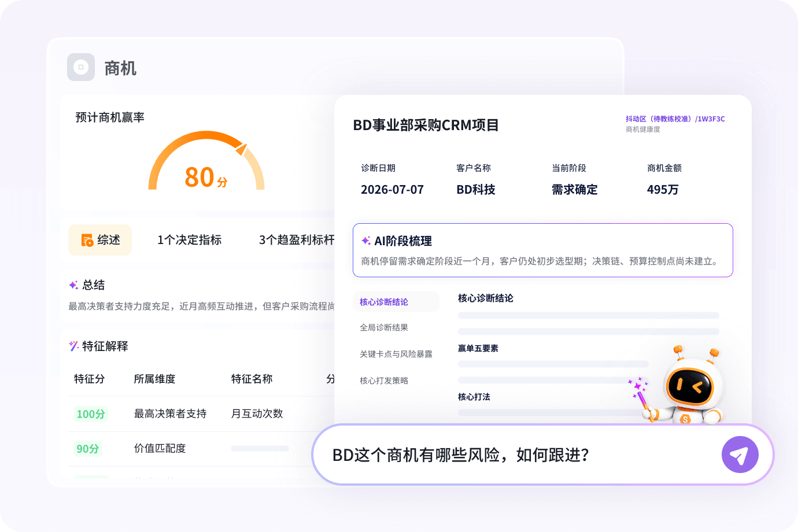Click the 抖动区（待教练校准）/1W3F3C health link
The height and width of the screenshot is (532, 798).
point(675,119)
